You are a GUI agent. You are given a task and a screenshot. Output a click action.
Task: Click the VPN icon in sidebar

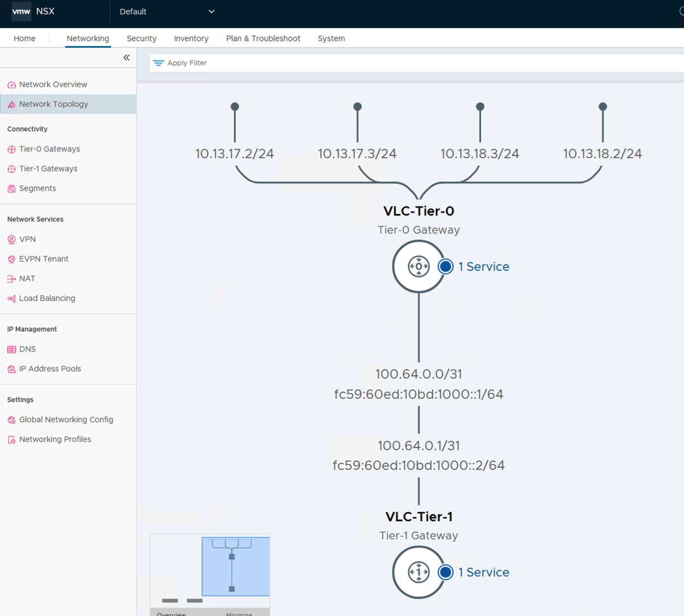click(11, 239)
